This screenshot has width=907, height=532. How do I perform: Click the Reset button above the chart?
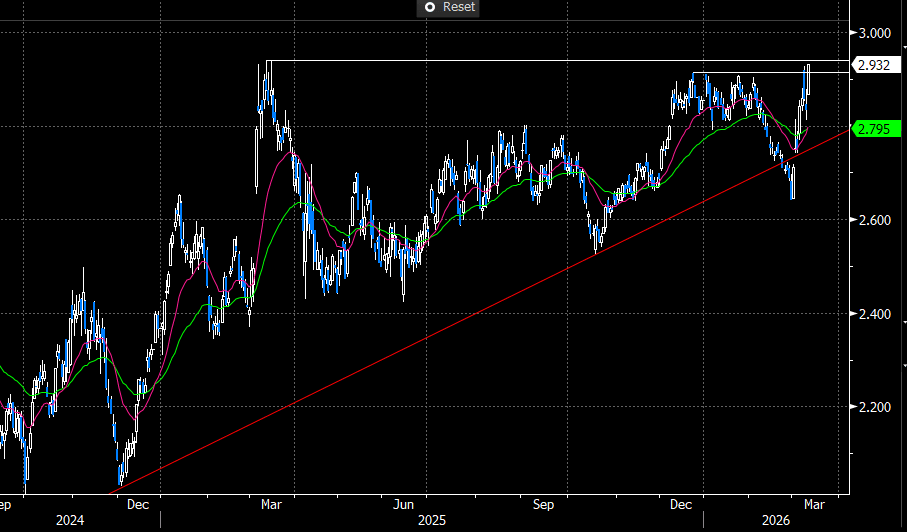click(x=449, y=7)
